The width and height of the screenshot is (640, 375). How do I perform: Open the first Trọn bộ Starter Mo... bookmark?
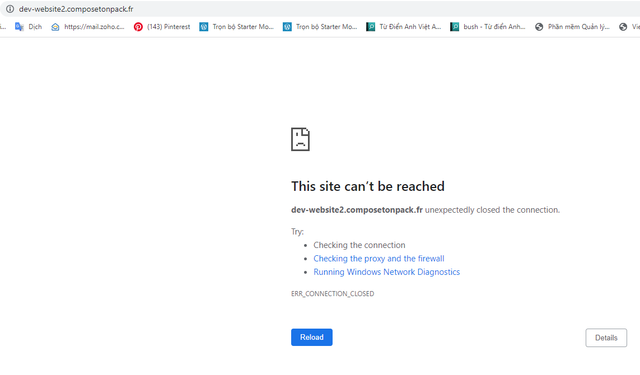237,27
